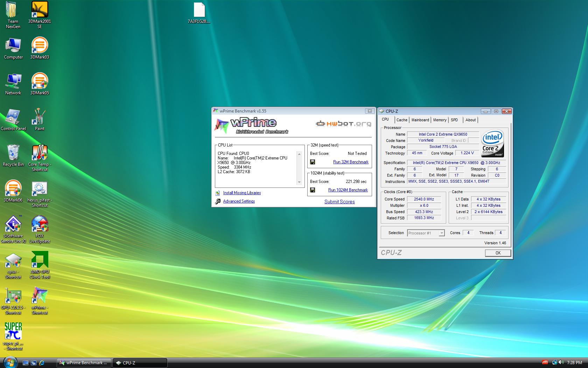The image size is (588, 368).
Task: Open the volume speaker tray icon
Action: [x=561, y=362]
